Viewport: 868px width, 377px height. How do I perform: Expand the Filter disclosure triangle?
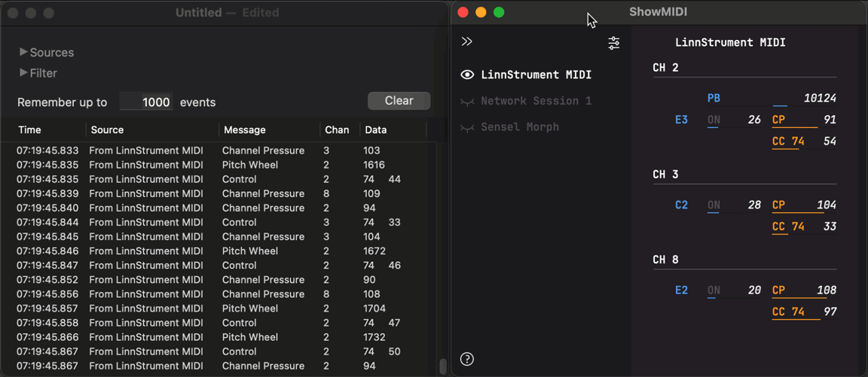click(x=23, y=73)
